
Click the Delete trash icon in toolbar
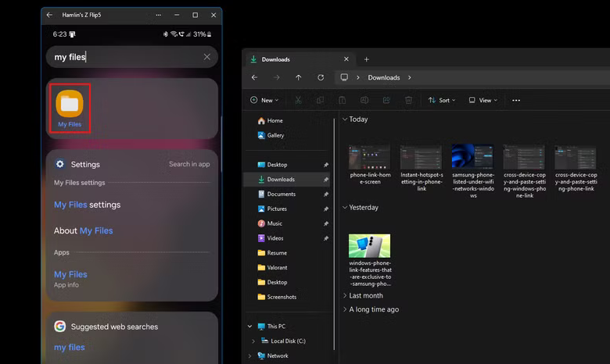[408, 100]
